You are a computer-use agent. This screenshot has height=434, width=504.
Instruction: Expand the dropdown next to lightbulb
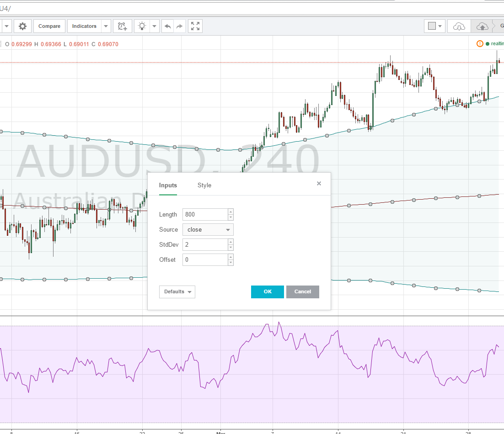(154, 26)
